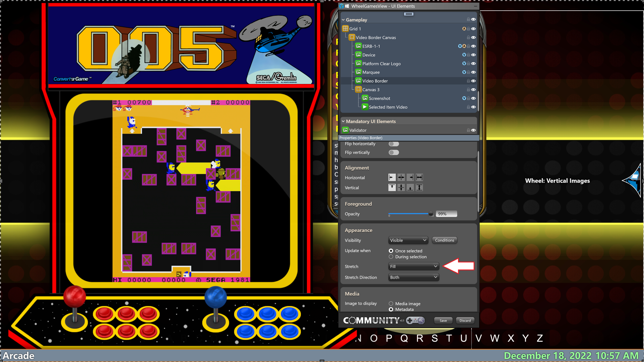This screenshot has width=644, height=362.
Task: Lock the Video Border element
Action: point(468,81)
